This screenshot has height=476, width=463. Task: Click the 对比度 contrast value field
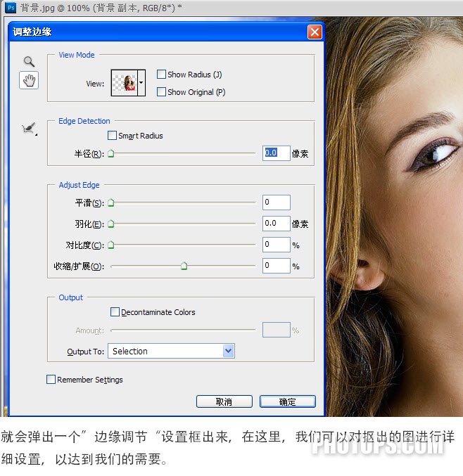pyautogui.click(x=276, y=245)
